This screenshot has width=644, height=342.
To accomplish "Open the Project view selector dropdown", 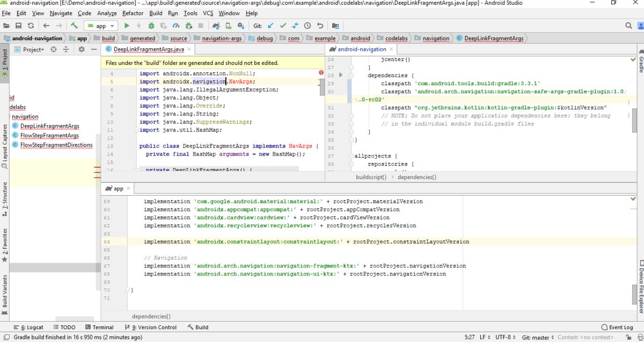I will point(32,49).
